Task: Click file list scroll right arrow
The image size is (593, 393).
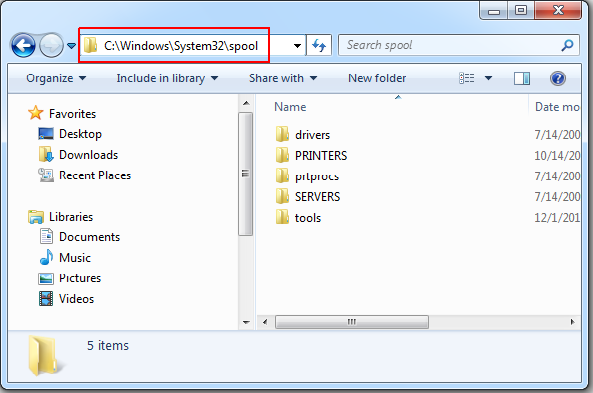Action: coord(573,322)
